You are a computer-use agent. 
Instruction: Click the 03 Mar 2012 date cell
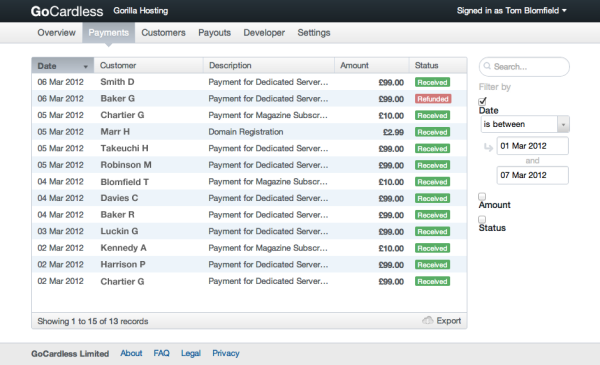tap(60, 231)
